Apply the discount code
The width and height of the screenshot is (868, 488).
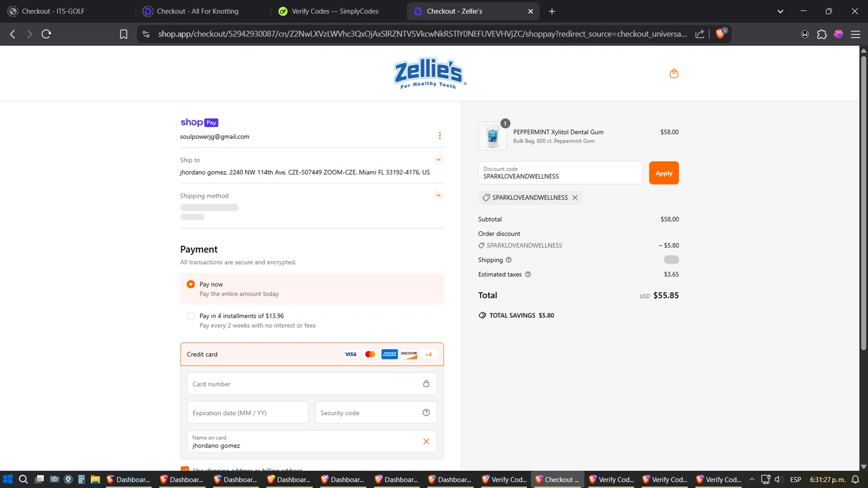pyautogui.click(x=664, y=173)
